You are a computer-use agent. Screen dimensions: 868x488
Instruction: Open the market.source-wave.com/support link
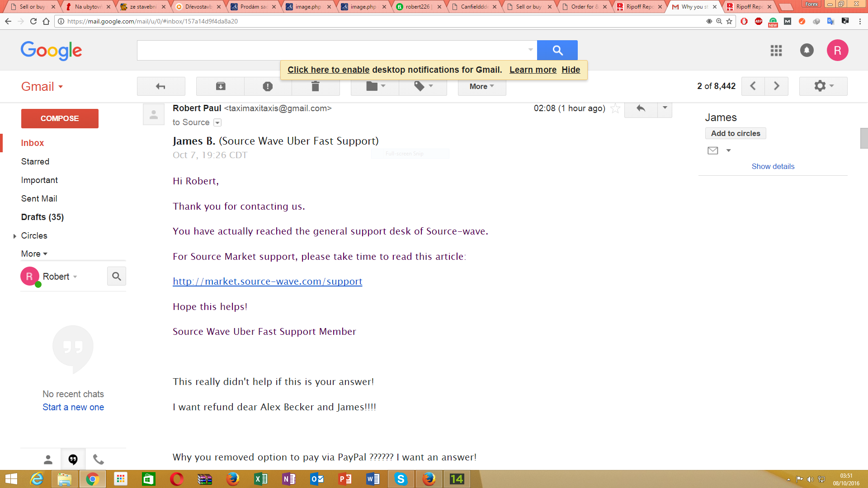tap(268, 282)
